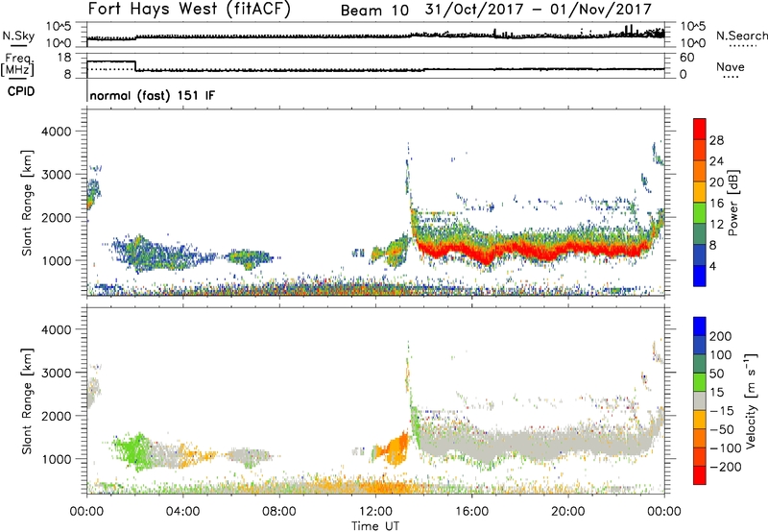This screenshot has height=532, width=768.
Task: Click the '28' tick on the power scale
Action: click(x=716, y=140)
